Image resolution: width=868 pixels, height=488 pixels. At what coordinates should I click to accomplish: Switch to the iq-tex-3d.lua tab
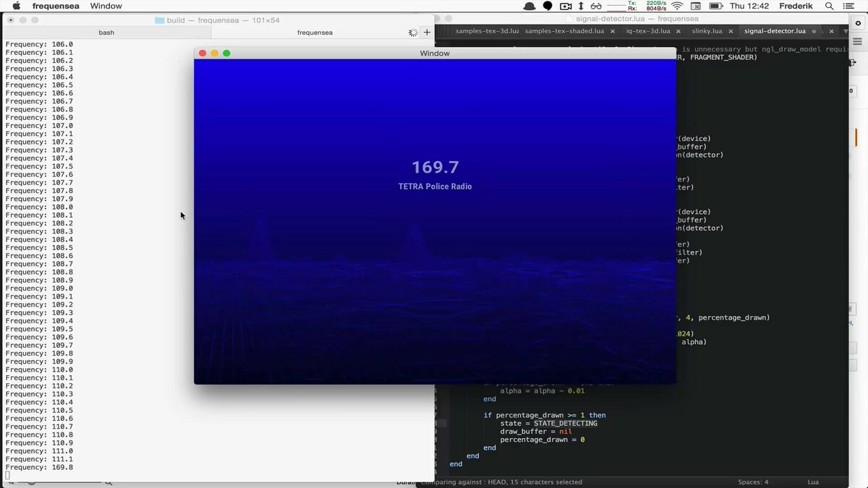point(648,31)
